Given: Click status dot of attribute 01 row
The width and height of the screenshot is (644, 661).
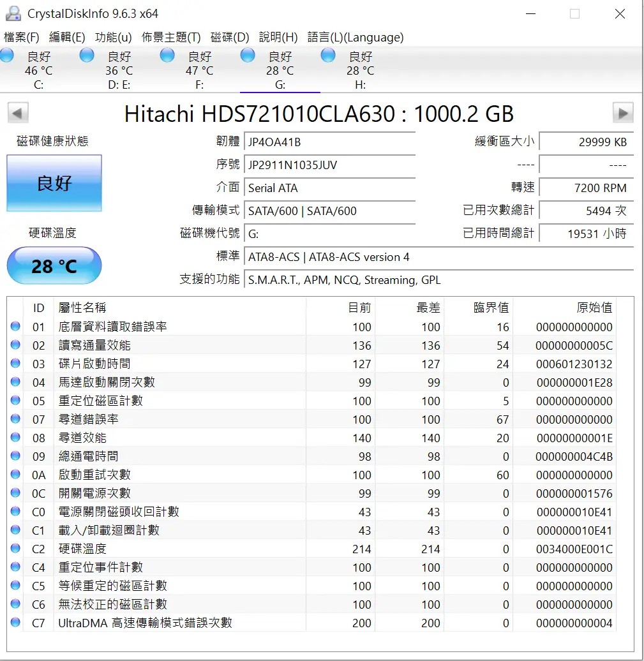Looking at the screenshot, I should pyautogui.click(x=15, y=326).
